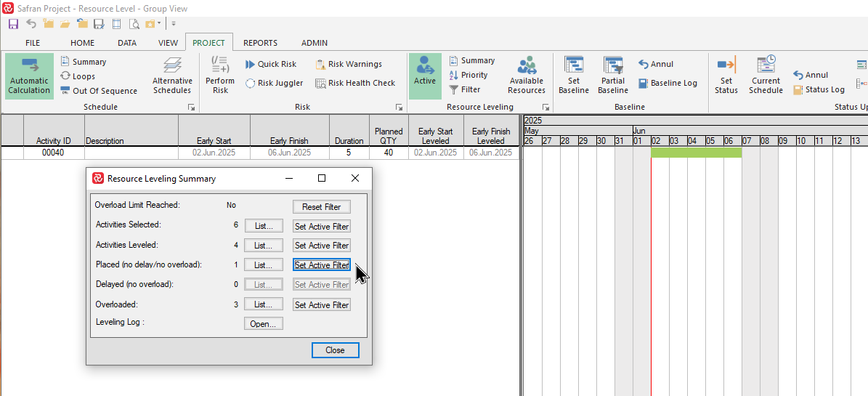
Task: Open Risk Juggler
Action: pos(274,83)
